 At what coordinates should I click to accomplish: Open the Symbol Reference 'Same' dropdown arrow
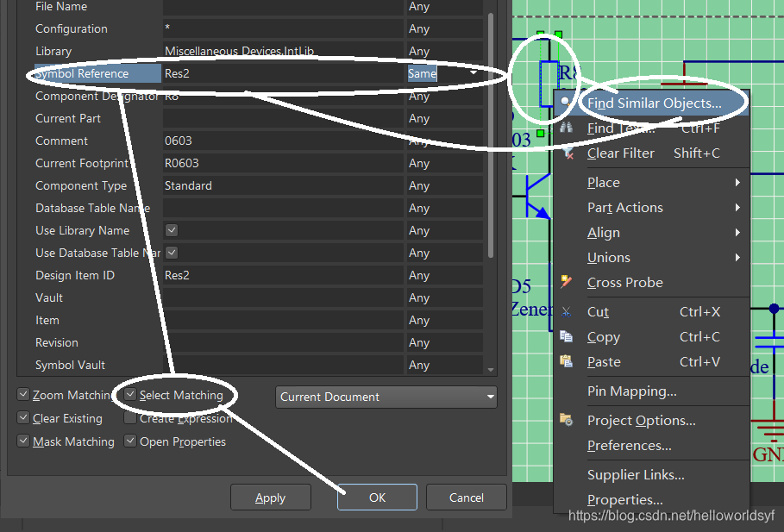[x=474, y=73]
